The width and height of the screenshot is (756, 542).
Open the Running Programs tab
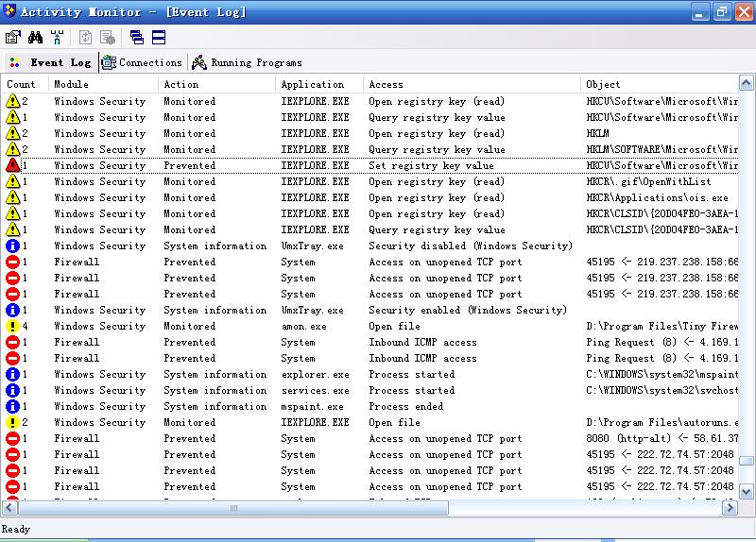[x=247, y=62]
